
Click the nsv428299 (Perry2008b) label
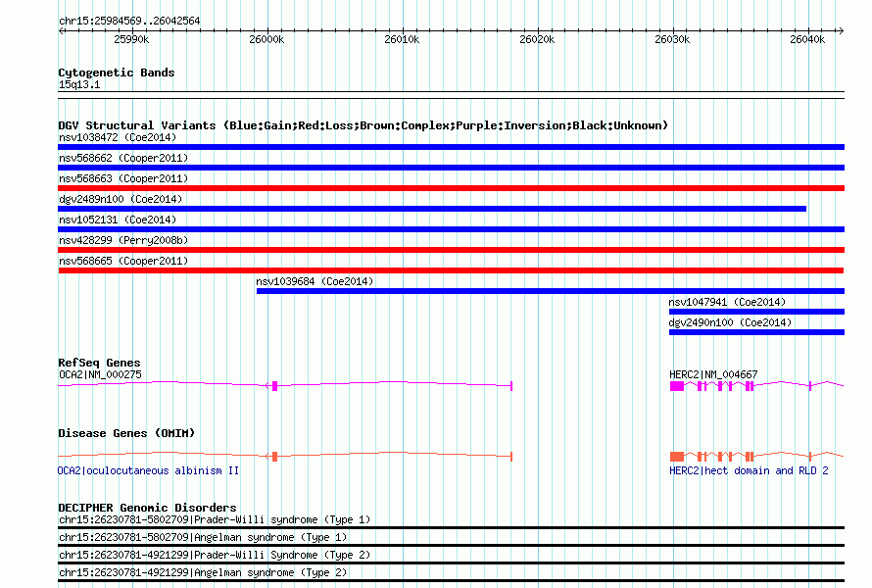pyautogui.click(x=123, y=240)
